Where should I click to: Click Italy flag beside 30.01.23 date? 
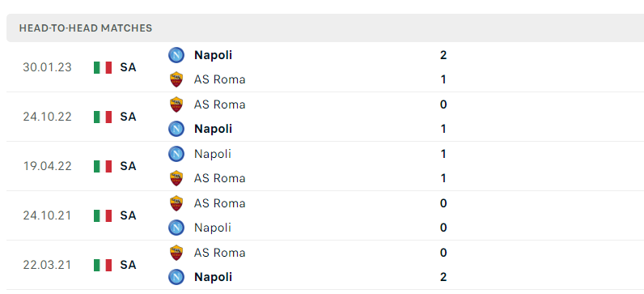point(103,67)
